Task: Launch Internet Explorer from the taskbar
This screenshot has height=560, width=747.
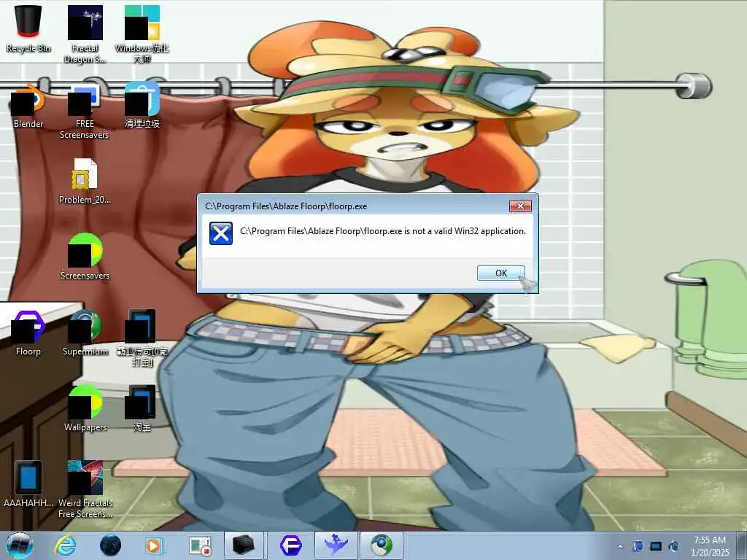Action: [x=65, y=545]
